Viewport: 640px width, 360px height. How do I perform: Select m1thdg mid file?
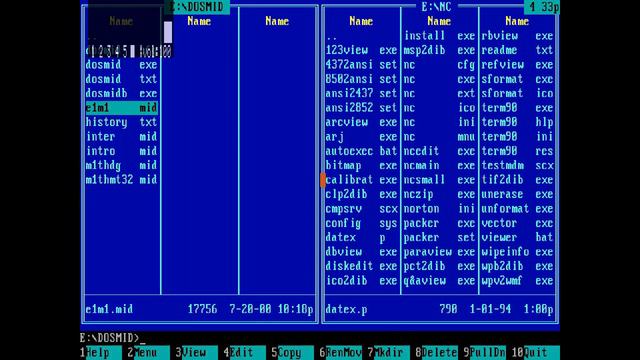pos(122,165)
